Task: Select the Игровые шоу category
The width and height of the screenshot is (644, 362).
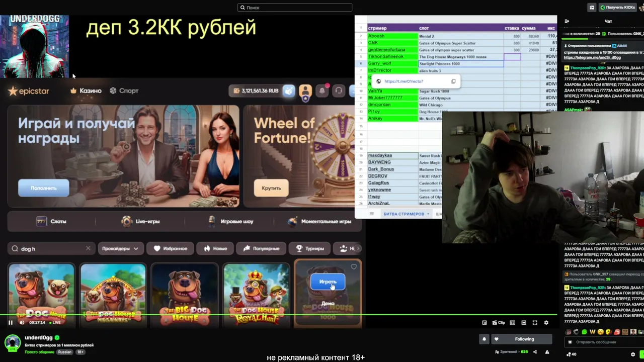Action: (231, 221)
